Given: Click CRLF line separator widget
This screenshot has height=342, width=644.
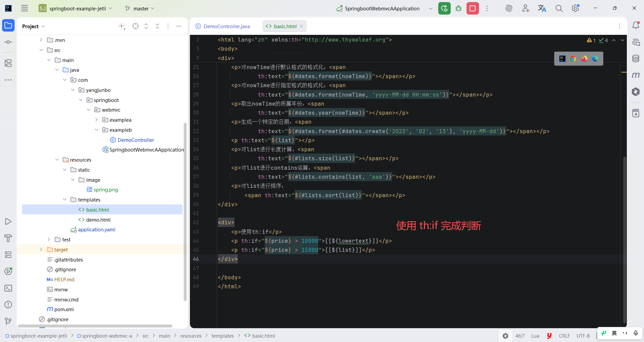Looking at the screenshot, I should tap(565, 336).
